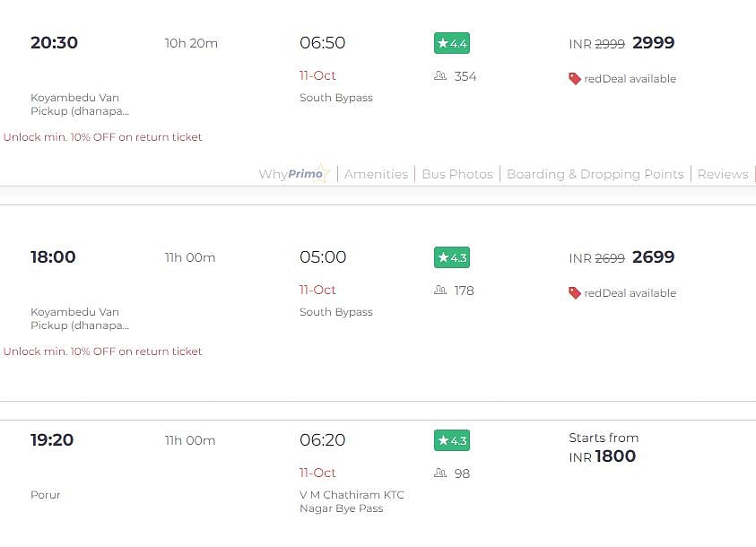The height and width of the screenshot is (547, 756).
Task: Click people icon next to 354 ratings
Action: coord(440,76)
